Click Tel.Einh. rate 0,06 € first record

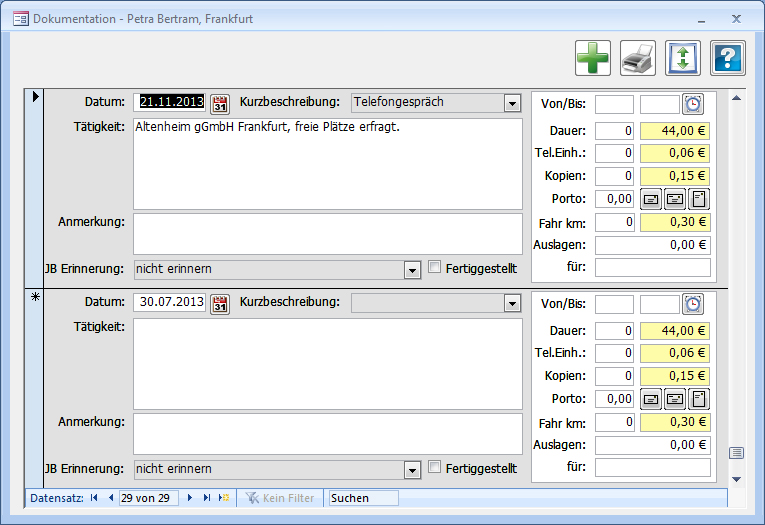675,153
